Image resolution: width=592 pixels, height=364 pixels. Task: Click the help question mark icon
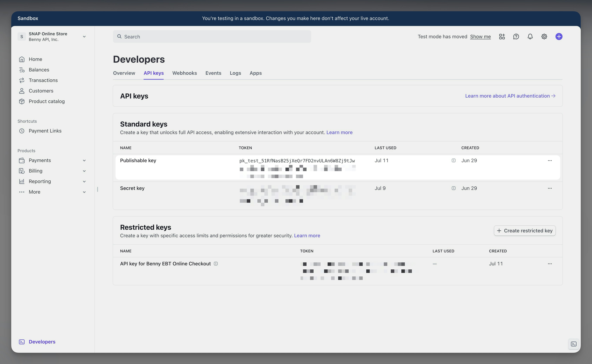(516, 37)
